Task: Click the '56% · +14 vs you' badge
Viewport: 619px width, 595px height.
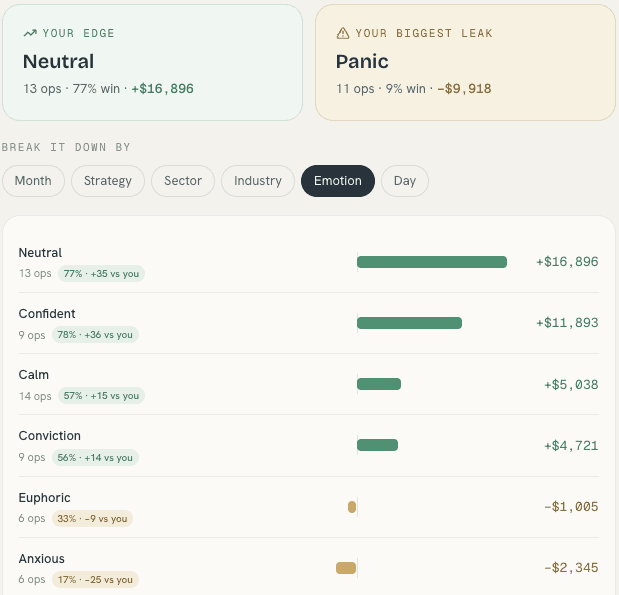Action: pos(95,458)
